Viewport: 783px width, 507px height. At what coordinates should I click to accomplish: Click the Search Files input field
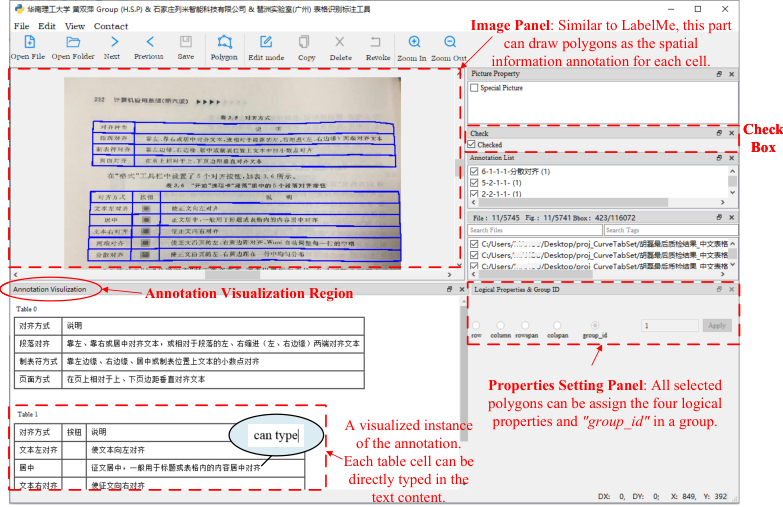tap(535, 230)
